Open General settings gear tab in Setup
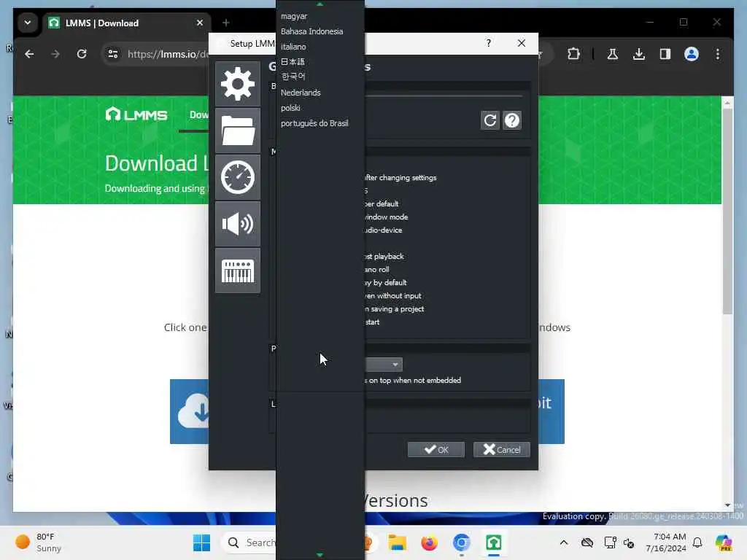The width and height of the screenshot is (747, 560). coord(237,84)
